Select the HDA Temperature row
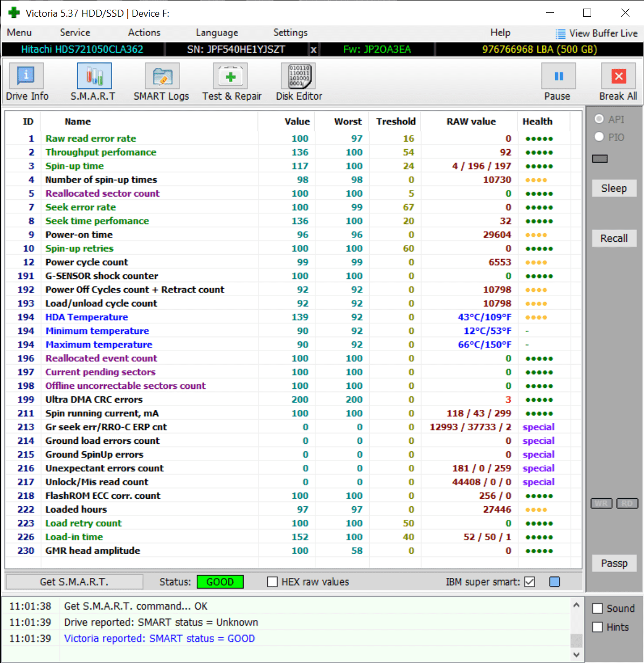The height and width of the screenshot is (663, 644). point(293,317)
